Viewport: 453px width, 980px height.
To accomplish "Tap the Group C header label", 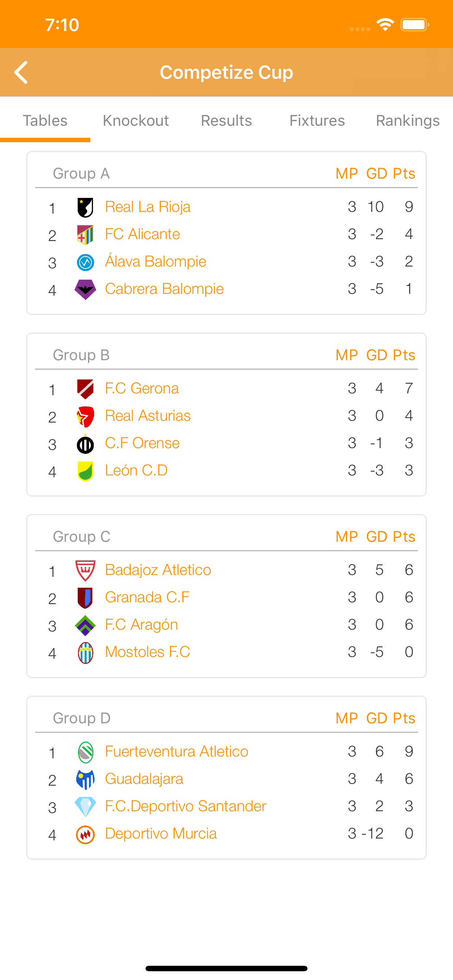I will 81,536.
